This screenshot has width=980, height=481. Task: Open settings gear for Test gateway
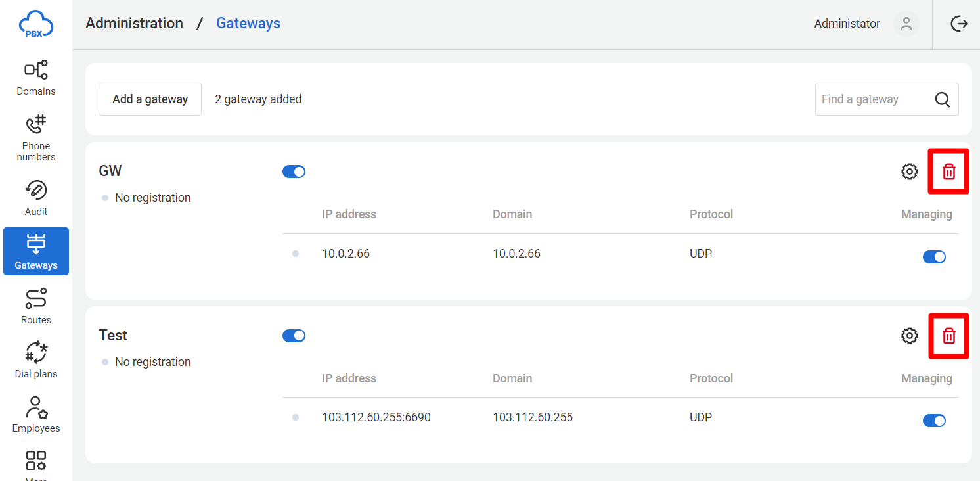(909, 336)
